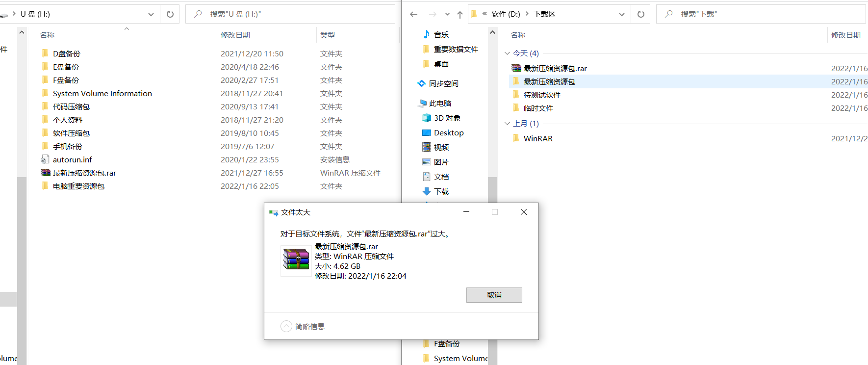Minimize the 文件太大 dialog
The height and width of the screenshot is (365, 868).
pyautogui.click(x=466, y=212)
